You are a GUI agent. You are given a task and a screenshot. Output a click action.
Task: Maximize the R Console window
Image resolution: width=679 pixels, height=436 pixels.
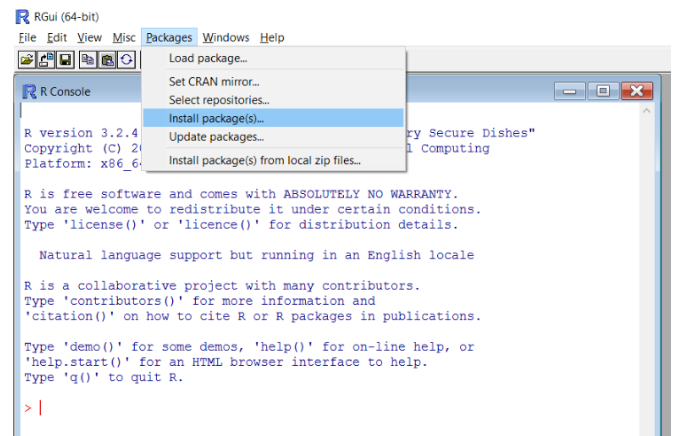603,91
